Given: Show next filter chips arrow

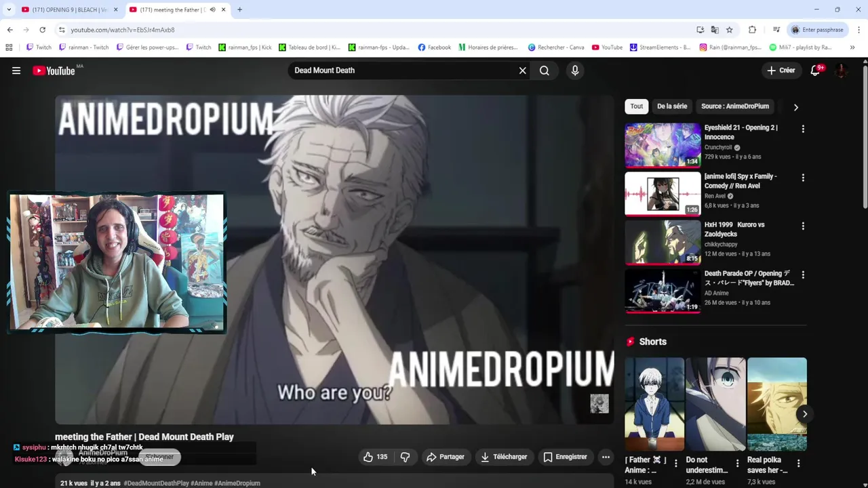Looking at the screenshot, I should pyautogui.click(x=796, y=107).
